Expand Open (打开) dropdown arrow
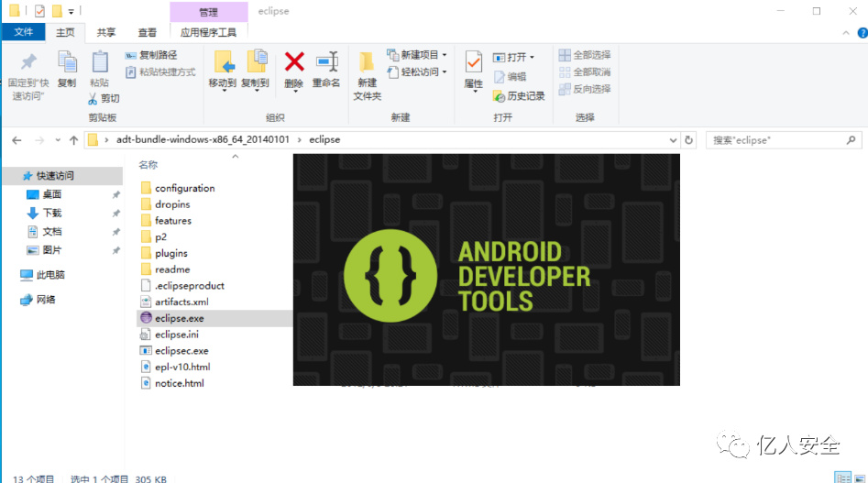The image size is (868, 483). (x=532, y=58)
